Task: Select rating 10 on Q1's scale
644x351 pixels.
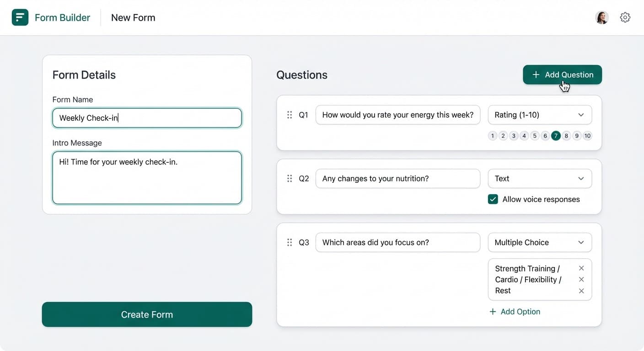Action: (x=587, y=136)
